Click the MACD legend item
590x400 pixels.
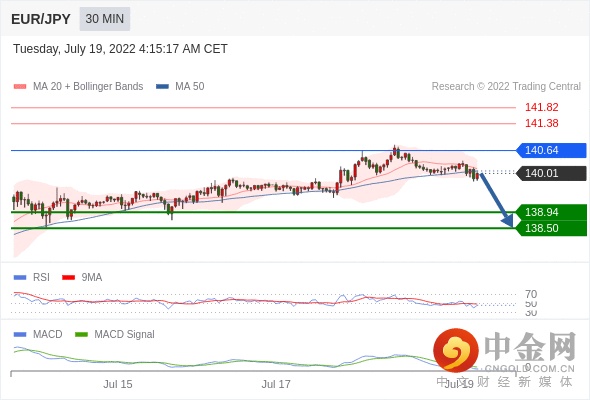tap(38, 334)
